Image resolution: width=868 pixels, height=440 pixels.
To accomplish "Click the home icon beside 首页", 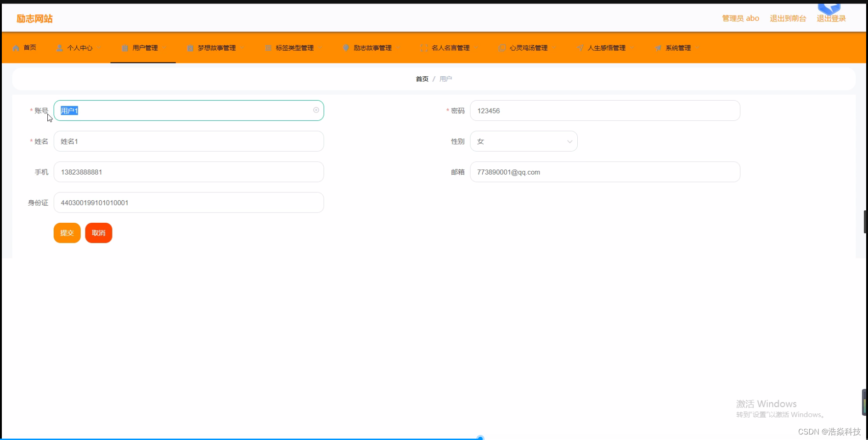I will pyautogui.click(x=16, y=47).
